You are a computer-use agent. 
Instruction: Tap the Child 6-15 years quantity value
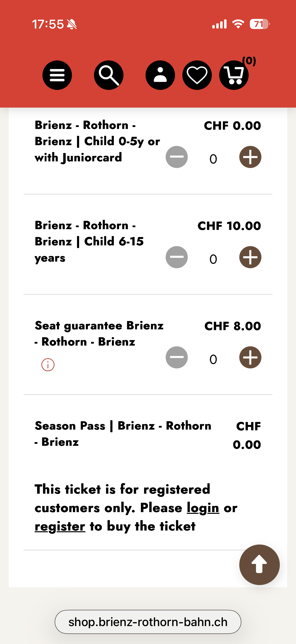[x=213, y=259]
